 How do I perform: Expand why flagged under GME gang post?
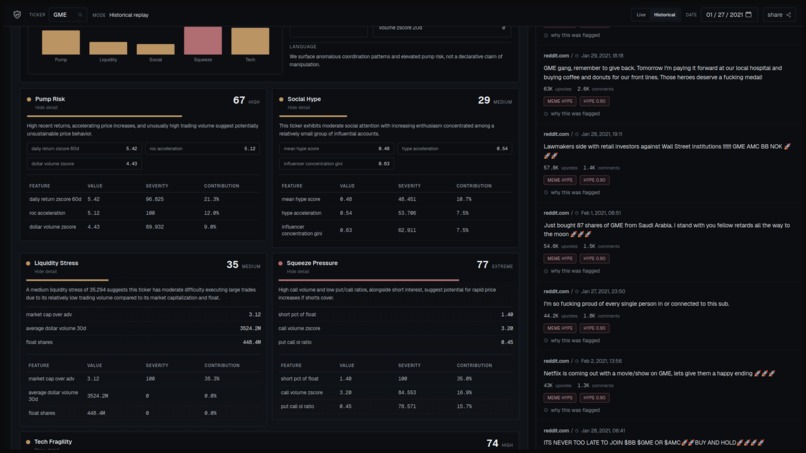(572, 114)
